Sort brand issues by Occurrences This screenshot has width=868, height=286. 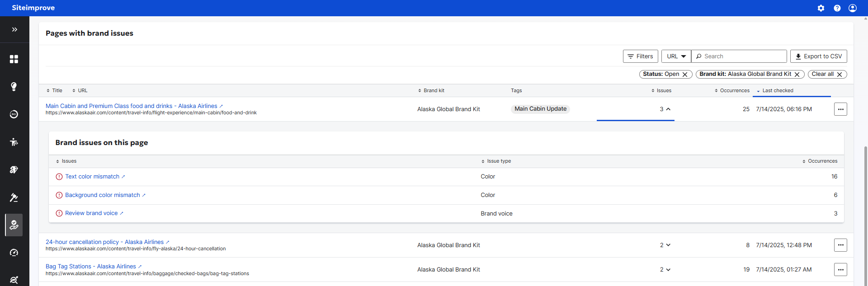coord(820,161)
